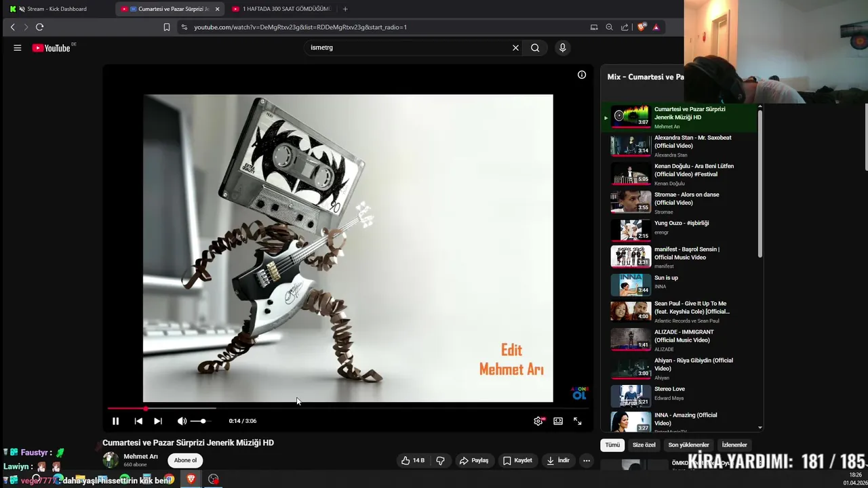Open the YouTube hamburger guide menu

coord(18,47)
